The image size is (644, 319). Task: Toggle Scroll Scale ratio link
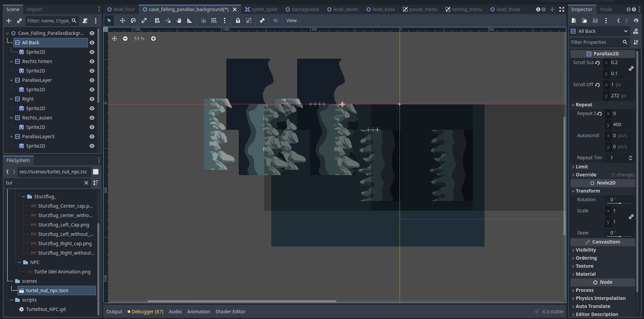pyautogui.click(x=631, y=68)
